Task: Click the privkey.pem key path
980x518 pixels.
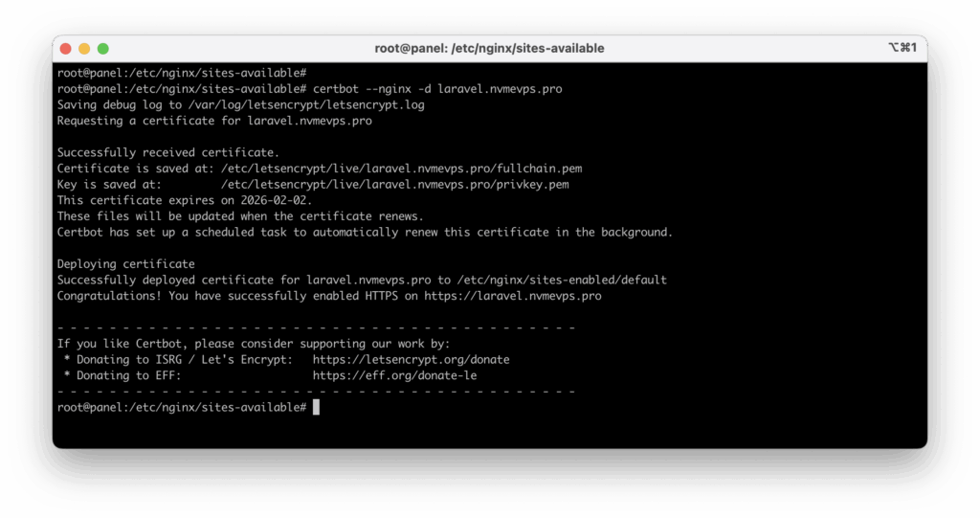Action: [396, 184]
